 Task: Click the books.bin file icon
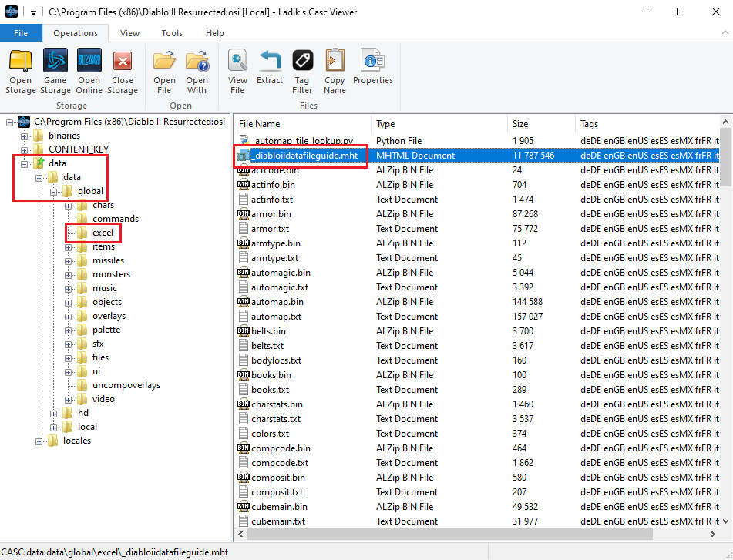coord(243,375)
